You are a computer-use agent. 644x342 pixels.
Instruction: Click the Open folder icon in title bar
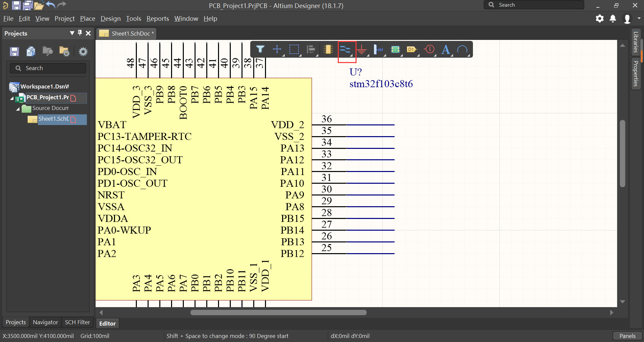(x=39, y=5)
